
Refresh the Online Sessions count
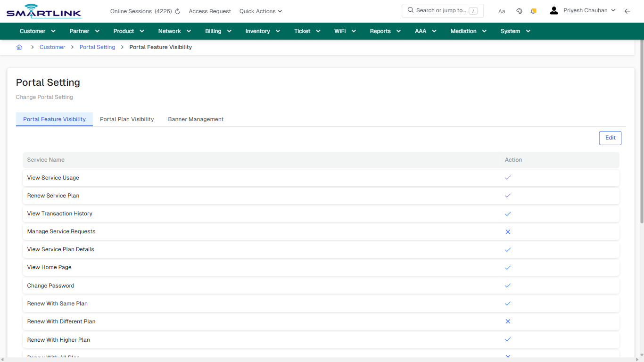tap(177, 11)
